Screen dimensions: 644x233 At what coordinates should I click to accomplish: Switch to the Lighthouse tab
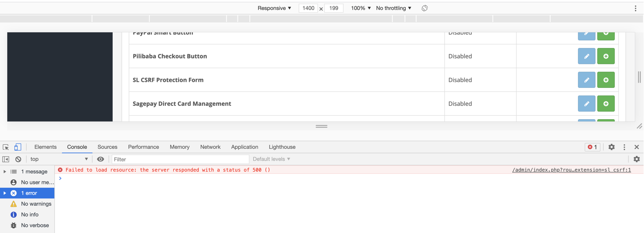pyautogui.click(x=282, y=147)
